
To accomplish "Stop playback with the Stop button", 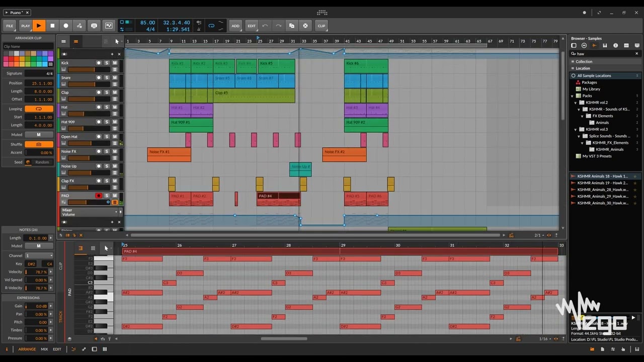I will coord(52,26).
